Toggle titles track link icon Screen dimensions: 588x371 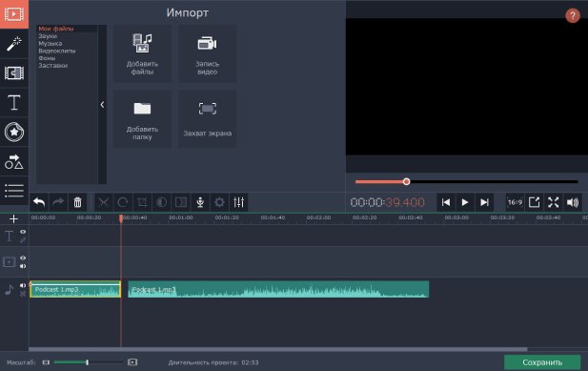[23, 239]
